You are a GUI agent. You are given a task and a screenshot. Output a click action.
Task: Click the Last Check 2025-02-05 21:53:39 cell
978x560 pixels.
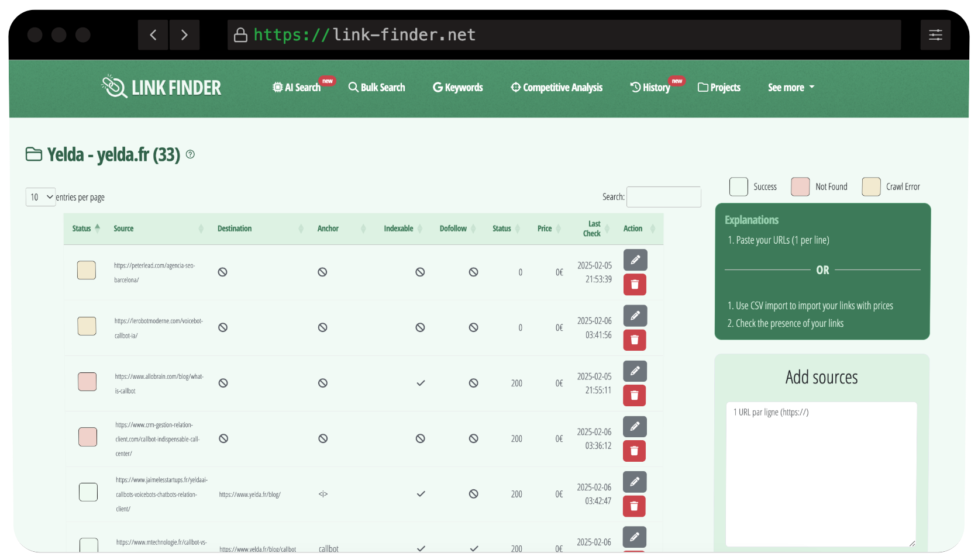(594, 272)
